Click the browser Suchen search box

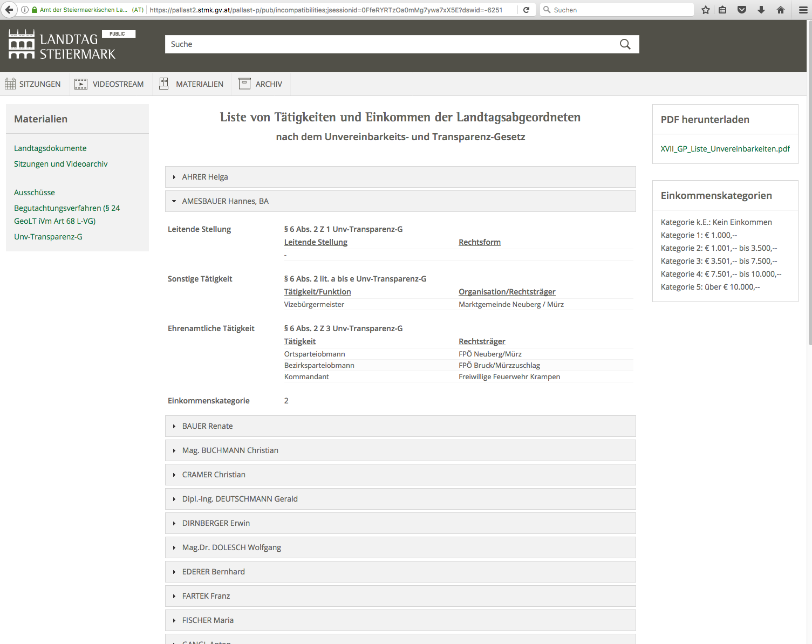(617, 10)
